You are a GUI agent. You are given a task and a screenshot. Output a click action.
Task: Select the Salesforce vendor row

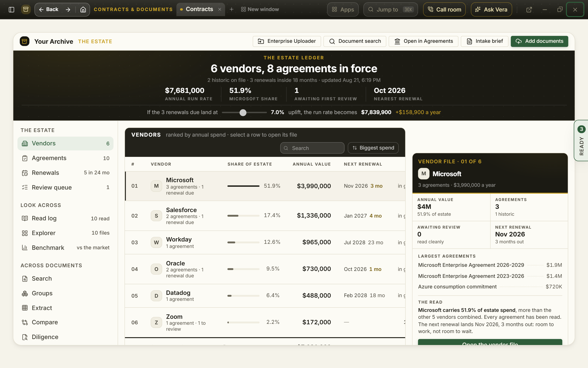265,216
